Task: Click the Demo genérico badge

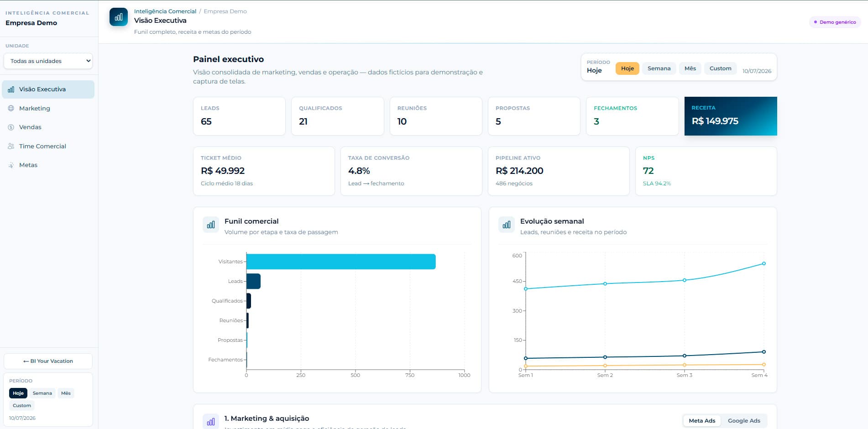Action: point(835,22)
